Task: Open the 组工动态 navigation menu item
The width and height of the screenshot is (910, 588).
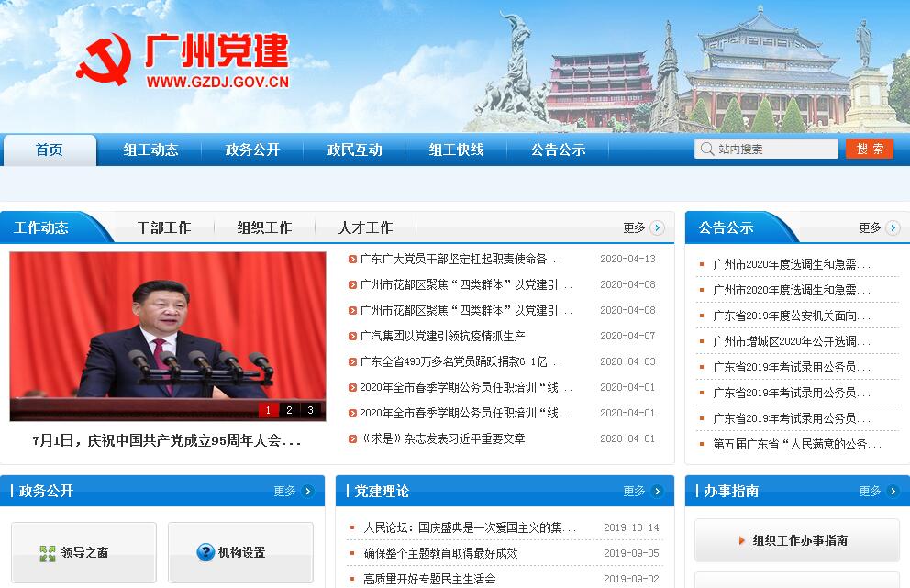Action: click(150, 150)
